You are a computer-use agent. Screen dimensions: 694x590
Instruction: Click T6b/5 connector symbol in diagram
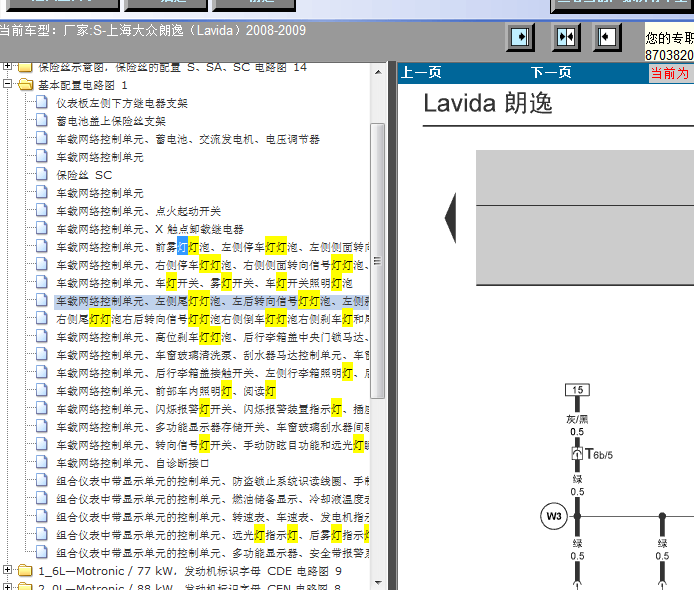(x=577, y=454)
